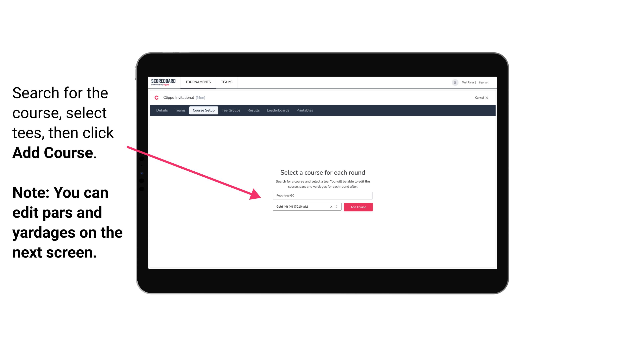Click the Course Setup tab
Image resolution: width=644 pixels, height=346 pixels.
(x=204, y=110)
